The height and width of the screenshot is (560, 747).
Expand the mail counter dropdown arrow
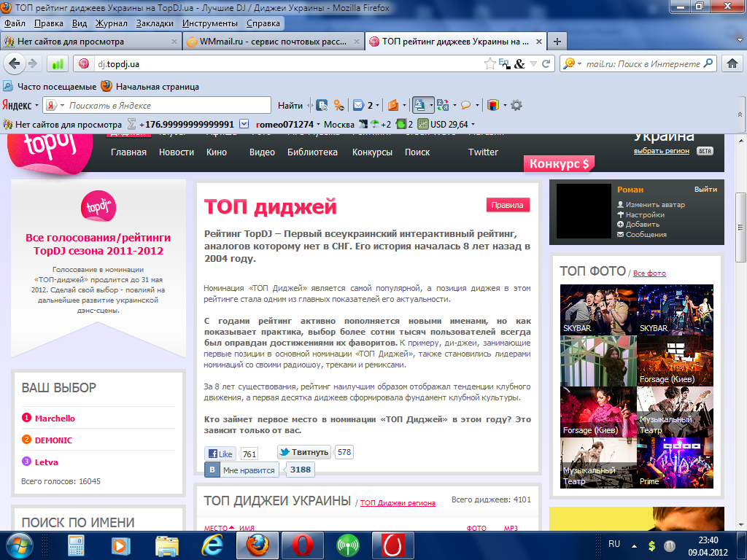pos(377,105)
